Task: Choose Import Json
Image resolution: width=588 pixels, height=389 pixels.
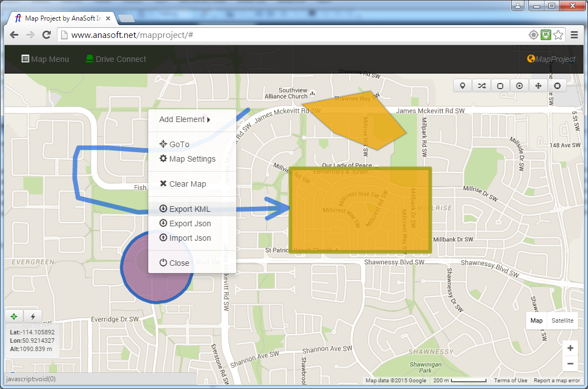Action: click(192, 238)
